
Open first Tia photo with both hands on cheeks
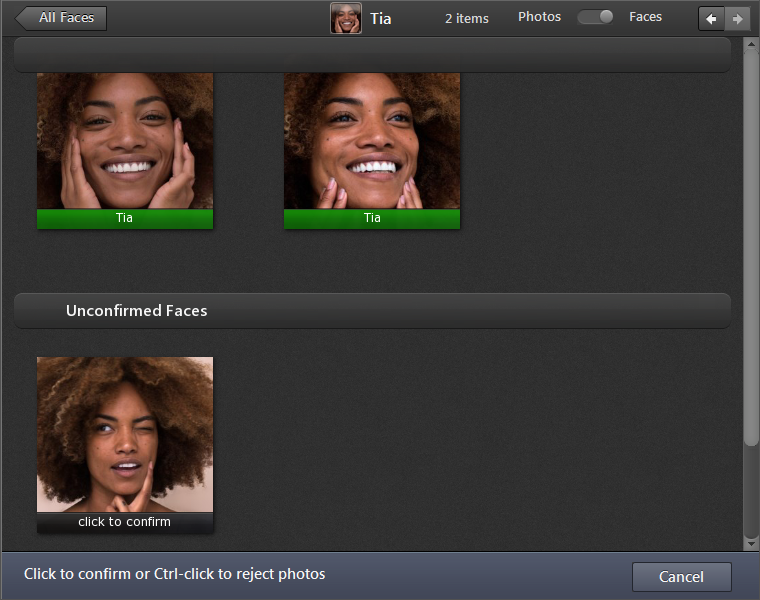coord(125,141)
